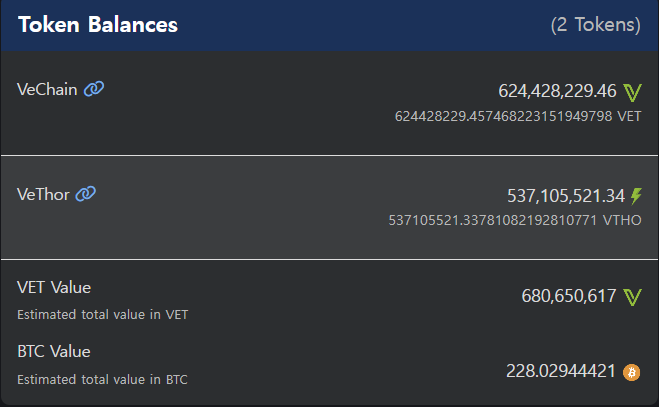
Task: Open the chain link icon beside VeThor
Action: point(85,194)
